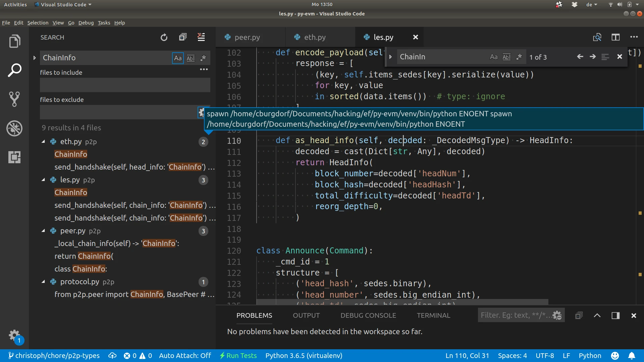Image resolution: width=644 pixels, height=362 pixels.
Task: Open the Extensions view icon
Action: [15, 157]
